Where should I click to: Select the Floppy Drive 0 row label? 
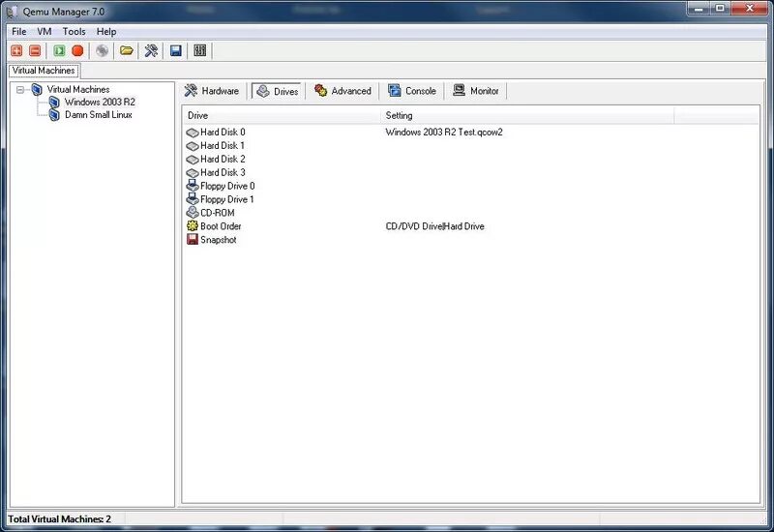pos(227,186)
